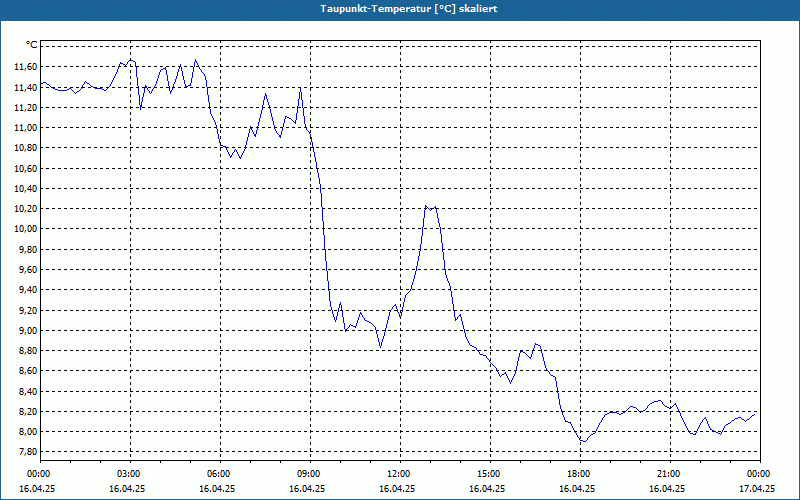Click the 09:00 time label
The image size is (800, 500).
pos(310,474)
